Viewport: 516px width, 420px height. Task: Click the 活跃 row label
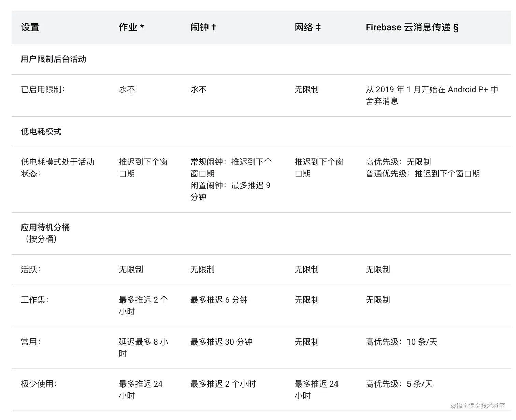coord(31,270)
